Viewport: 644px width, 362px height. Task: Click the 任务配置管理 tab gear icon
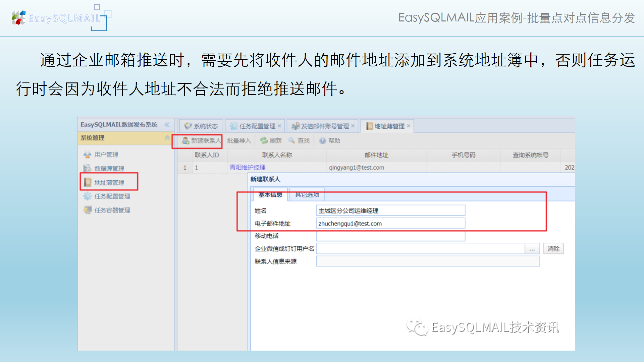pos(234,126)
